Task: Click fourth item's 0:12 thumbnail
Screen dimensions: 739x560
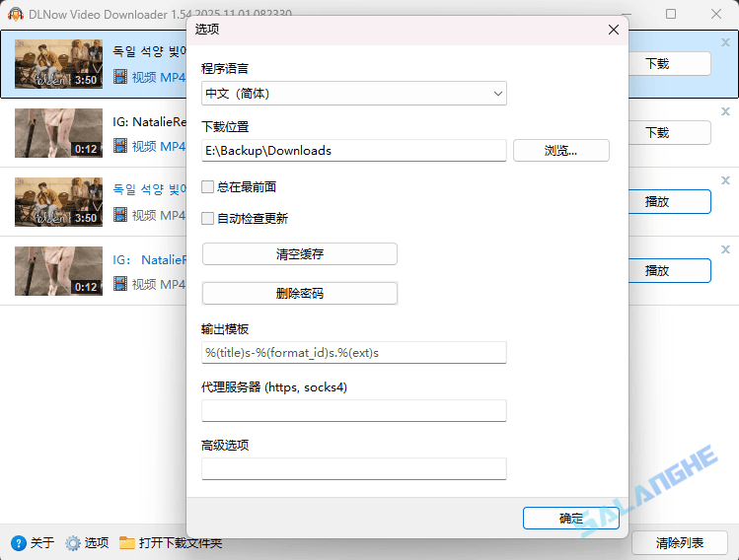Action: 58,271
